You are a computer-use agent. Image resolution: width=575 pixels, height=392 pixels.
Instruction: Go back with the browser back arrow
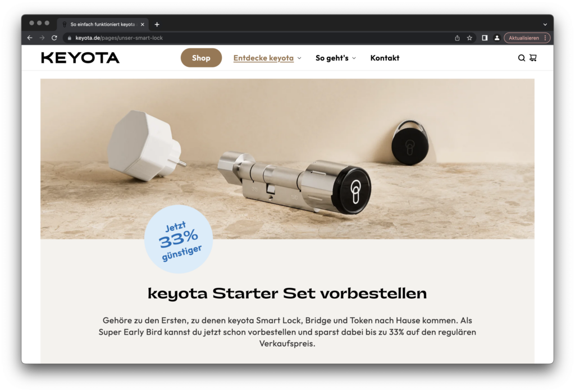pos(30,38)
